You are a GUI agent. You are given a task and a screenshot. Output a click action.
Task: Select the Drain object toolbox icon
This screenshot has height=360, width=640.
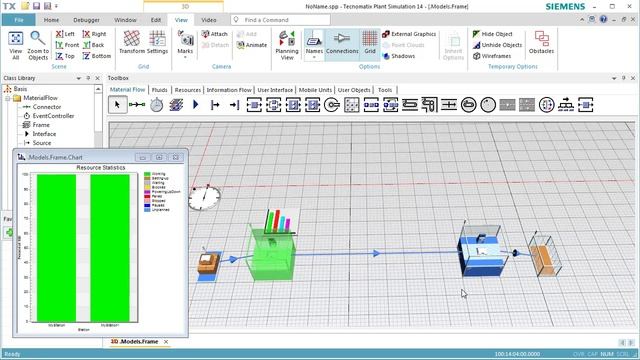[234, 105]
